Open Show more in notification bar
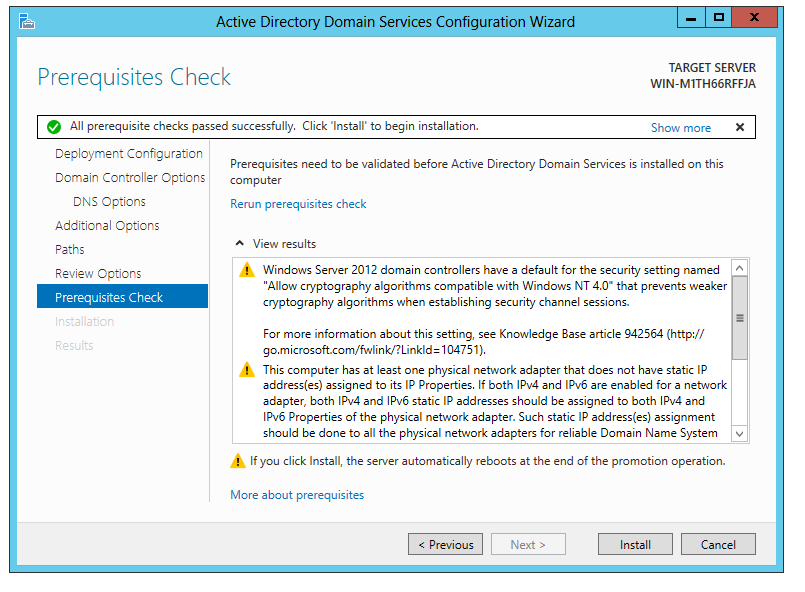 coord(680,128)
